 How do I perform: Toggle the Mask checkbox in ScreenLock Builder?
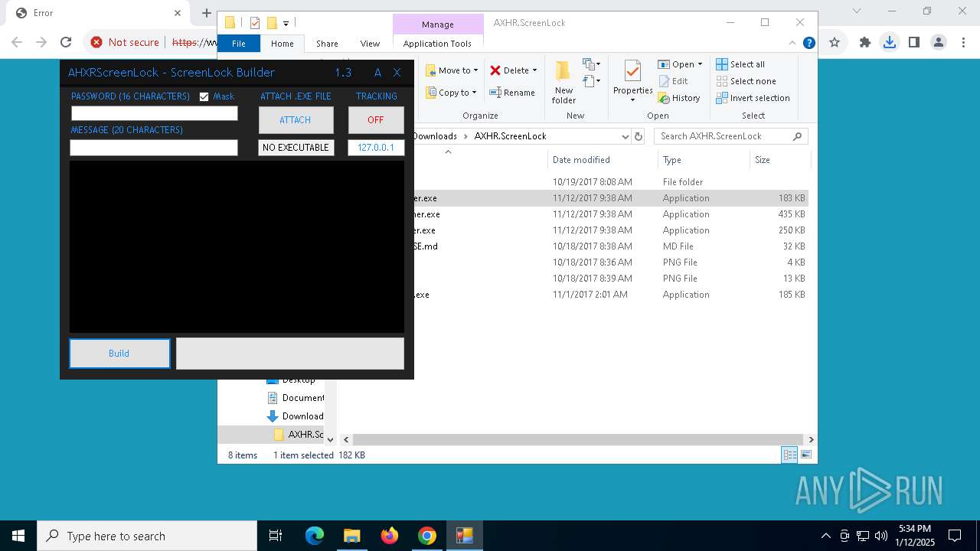pyautogui.click(x=204, y=96)
